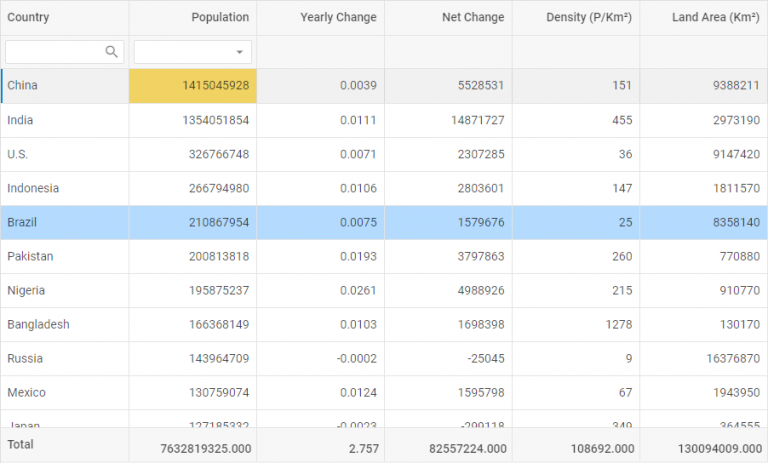Select the highlighted China population cell

coord(193,86)
